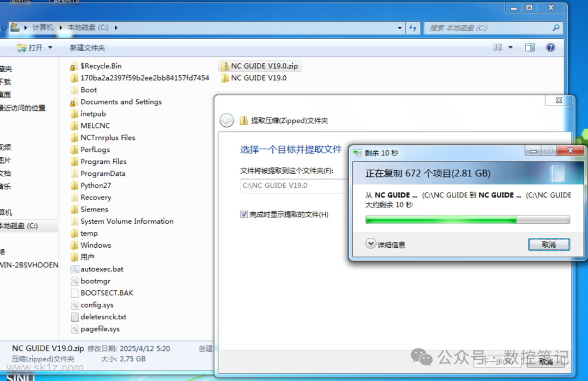Click 计算机 in the address breadcrumb

(x=43, y=27)
